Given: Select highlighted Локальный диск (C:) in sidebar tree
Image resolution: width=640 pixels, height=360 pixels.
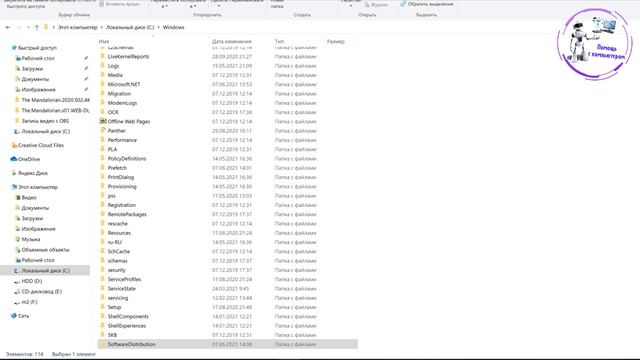Looking at the screenshot, I should coord(45,271).
